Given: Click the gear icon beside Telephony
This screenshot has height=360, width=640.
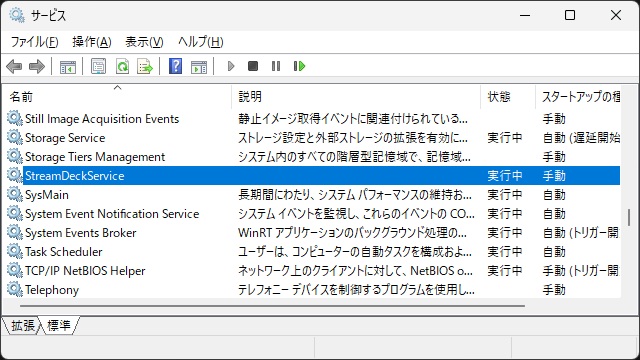Looking at the screenshot, I should coord(15,289).
